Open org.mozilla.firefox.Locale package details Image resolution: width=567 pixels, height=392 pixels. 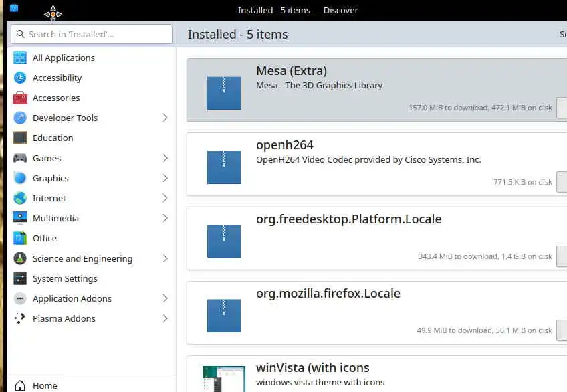tap(368, 308)
